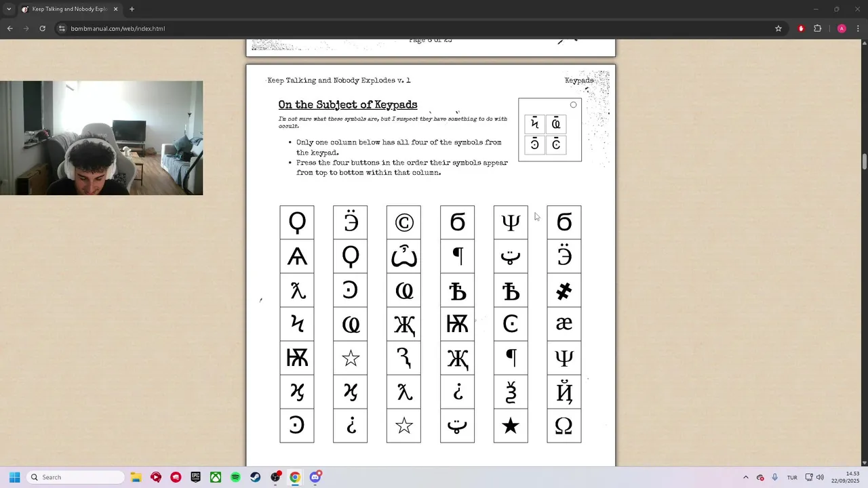Open the red play-button app in taskbar
This screenshot has height=488, width=868.
[x=156, y=477]
